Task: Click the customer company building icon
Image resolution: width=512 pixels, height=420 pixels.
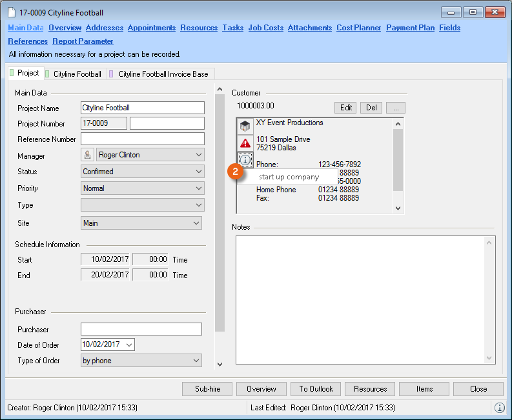Action: (245, 126)
